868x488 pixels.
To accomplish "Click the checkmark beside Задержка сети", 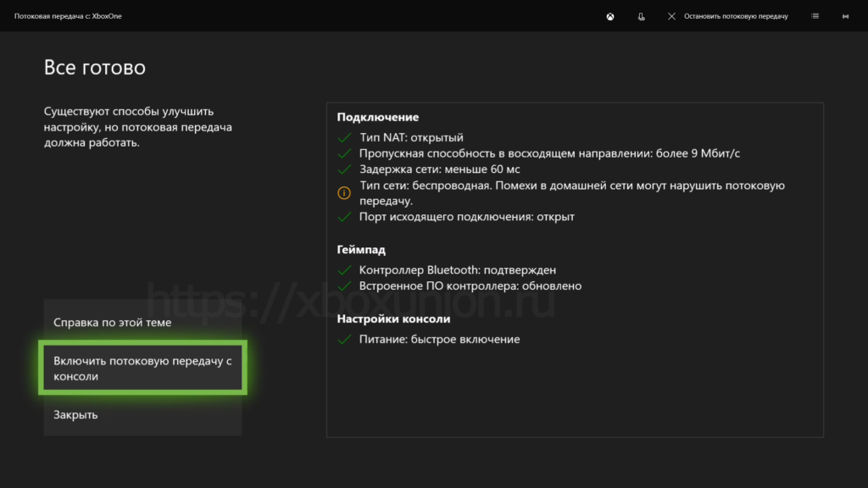I will (x=344, y=169).
